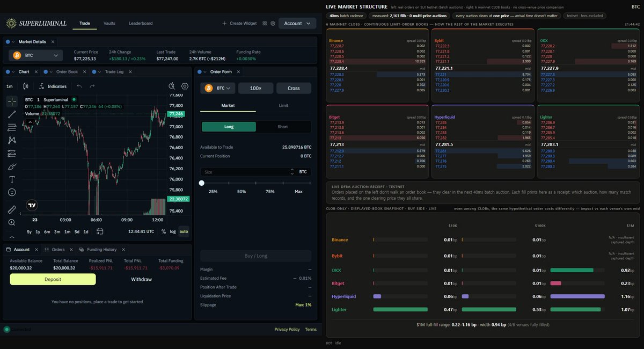644x349 pixels.
Task: Open the Leaderboard tab
Action: (x=141, y=23)
